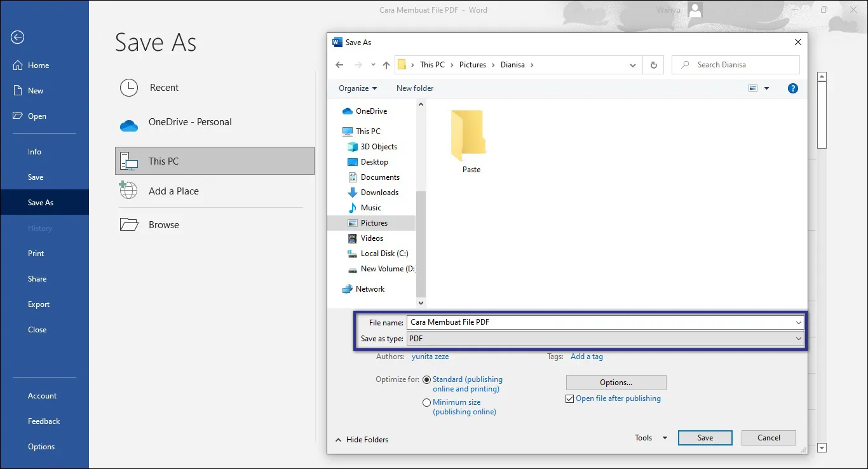
Task: Choose Minimum size publishing online option
Action: 426,402
